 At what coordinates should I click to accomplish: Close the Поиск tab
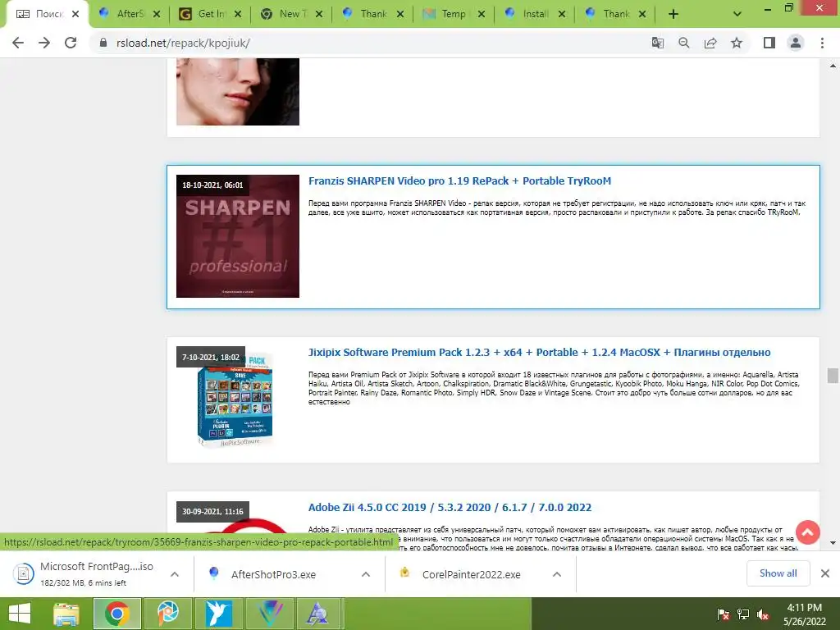coord(75,15)
